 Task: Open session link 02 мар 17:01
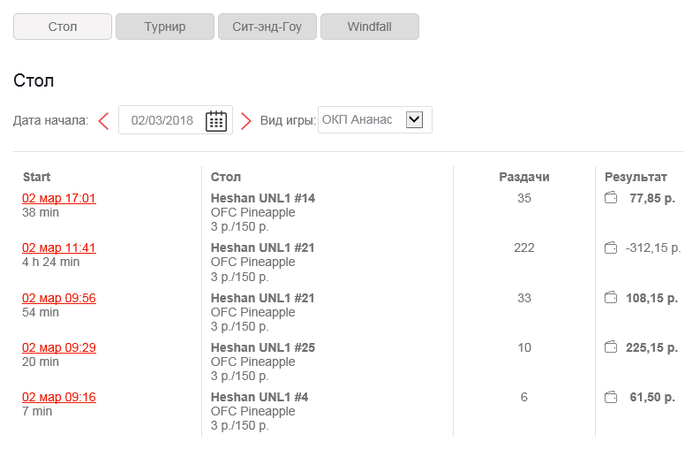(x=59, y=198)
